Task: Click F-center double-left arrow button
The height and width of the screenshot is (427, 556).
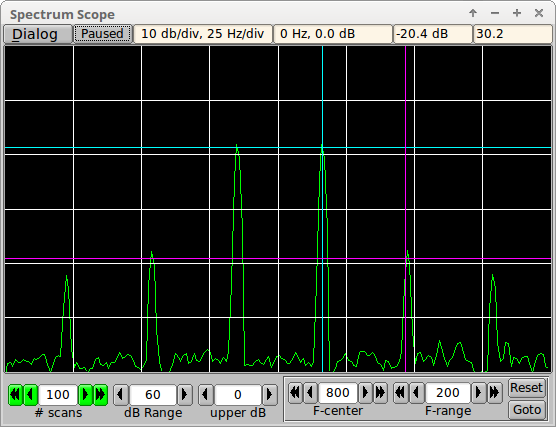Action: (295, 393)
